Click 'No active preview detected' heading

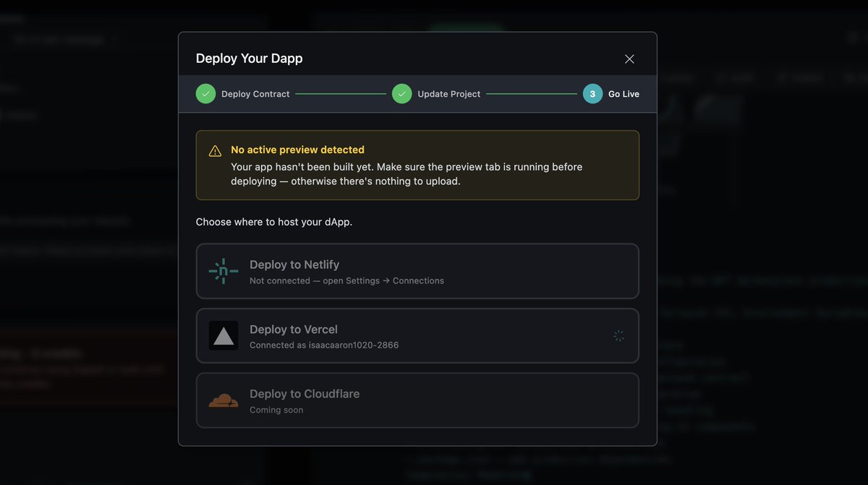pyautogui.click(x=297, y=150)
